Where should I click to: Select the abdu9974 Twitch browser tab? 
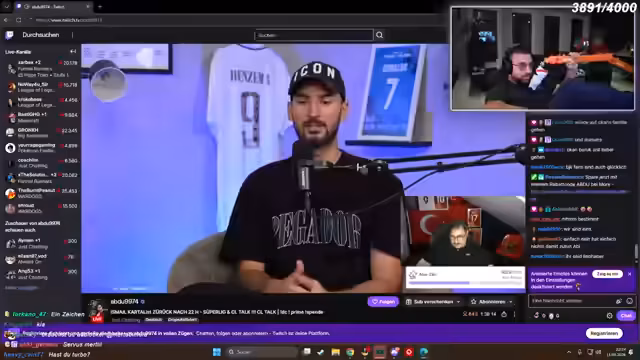53,7
